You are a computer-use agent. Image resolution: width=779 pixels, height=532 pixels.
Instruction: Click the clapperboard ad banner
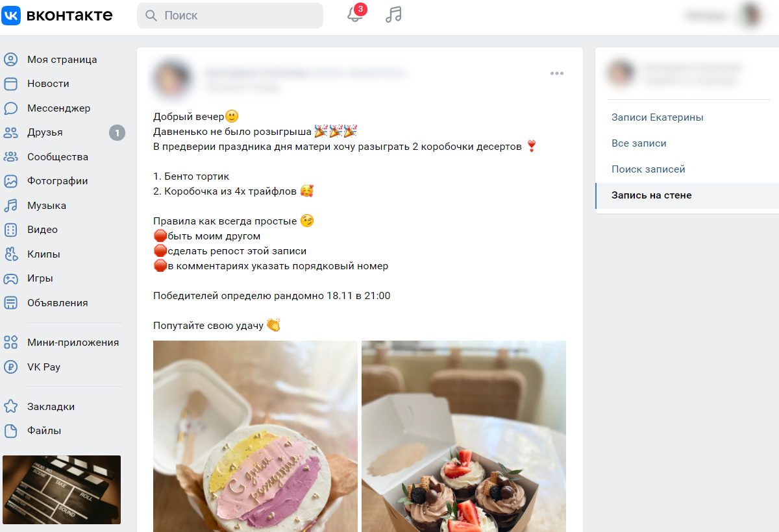coord(62,490)
